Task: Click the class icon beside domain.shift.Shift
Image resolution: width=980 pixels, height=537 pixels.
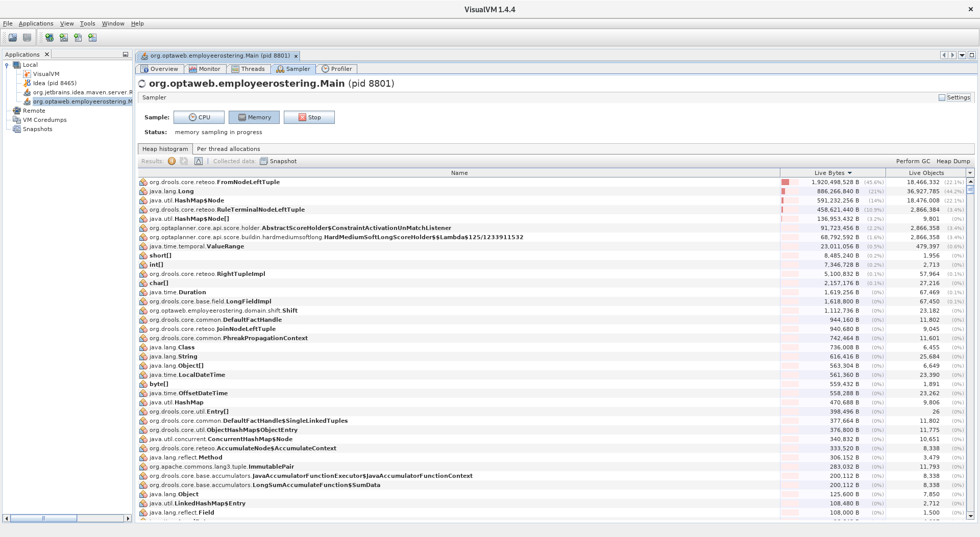Action: [143, 311]
